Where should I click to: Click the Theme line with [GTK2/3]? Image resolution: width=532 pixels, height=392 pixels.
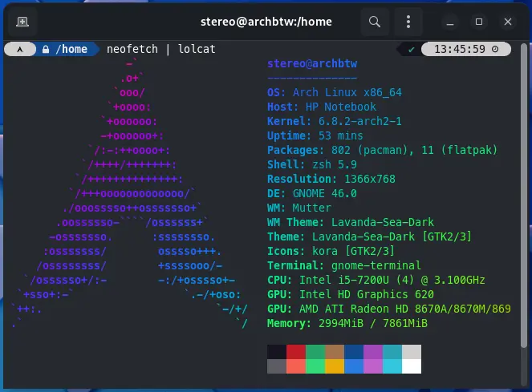pos(369,236)
